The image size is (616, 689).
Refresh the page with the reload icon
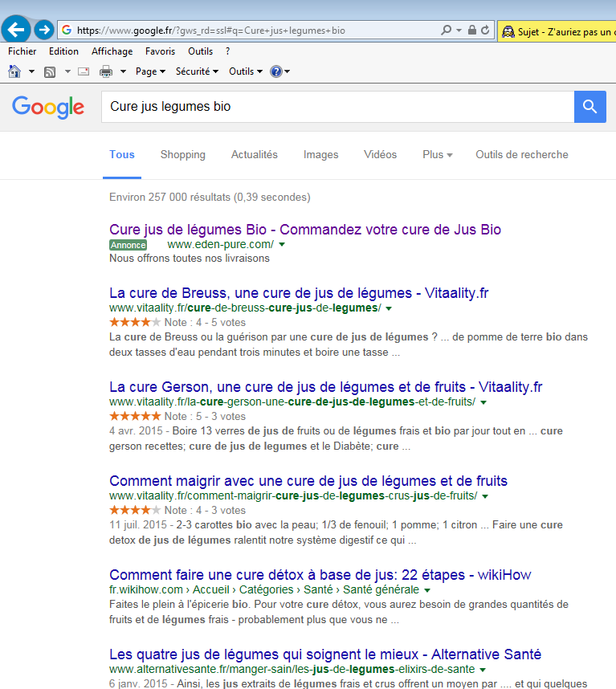(x=485, y=30)
